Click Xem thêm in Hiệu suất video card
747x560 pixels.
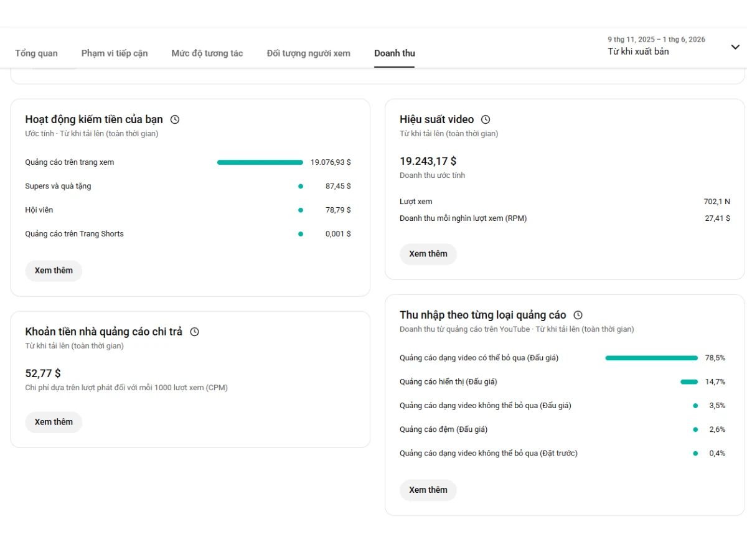(x=428, y=254)
